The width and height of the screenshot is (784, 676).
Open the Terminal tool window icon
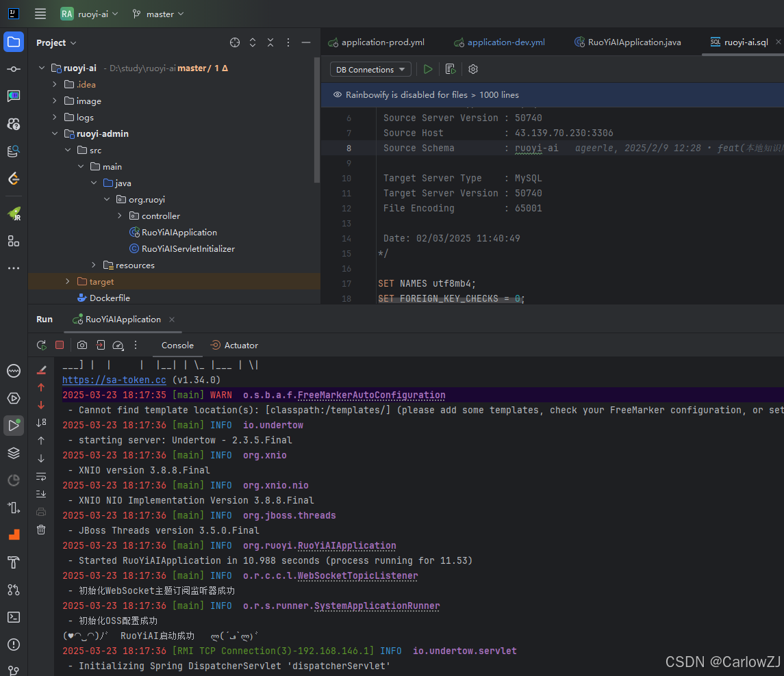[14, 617]
